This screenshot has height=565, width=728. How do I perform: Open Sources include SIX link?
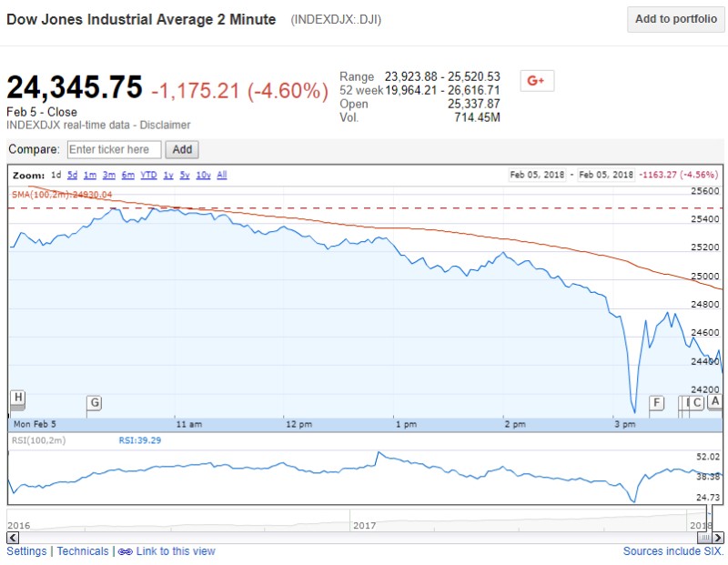pos(673,551)
